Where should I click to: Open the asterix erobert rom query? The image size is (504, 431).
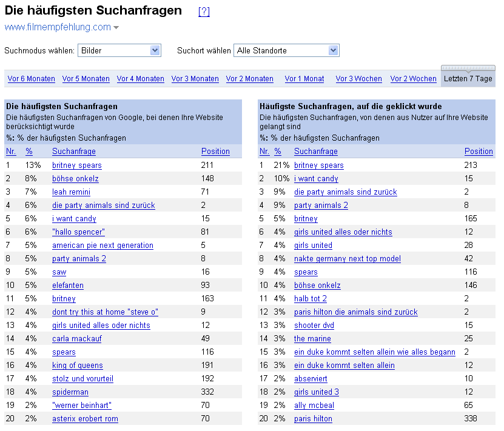coord(85,419)
